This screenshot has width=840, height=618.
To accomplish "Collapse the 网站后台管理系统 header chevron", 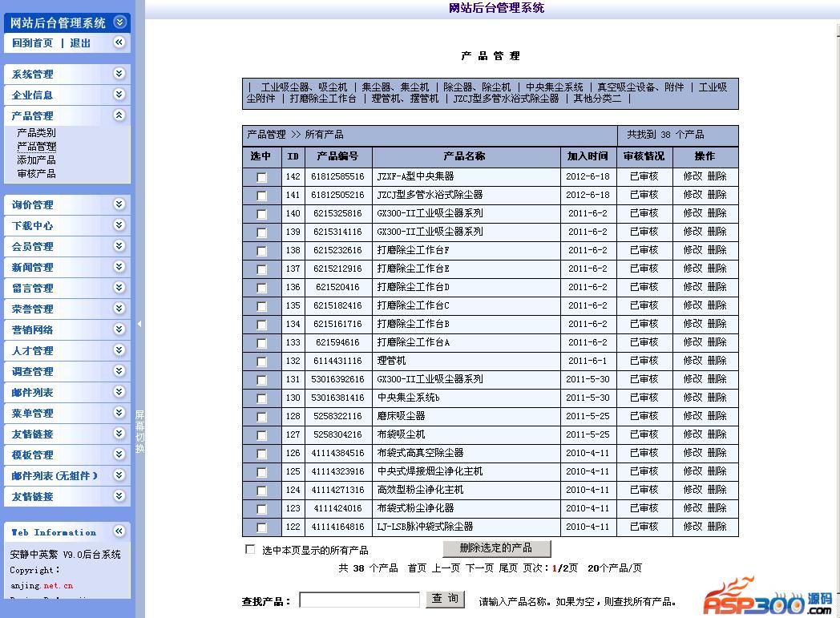I will [x=120, y=22].
